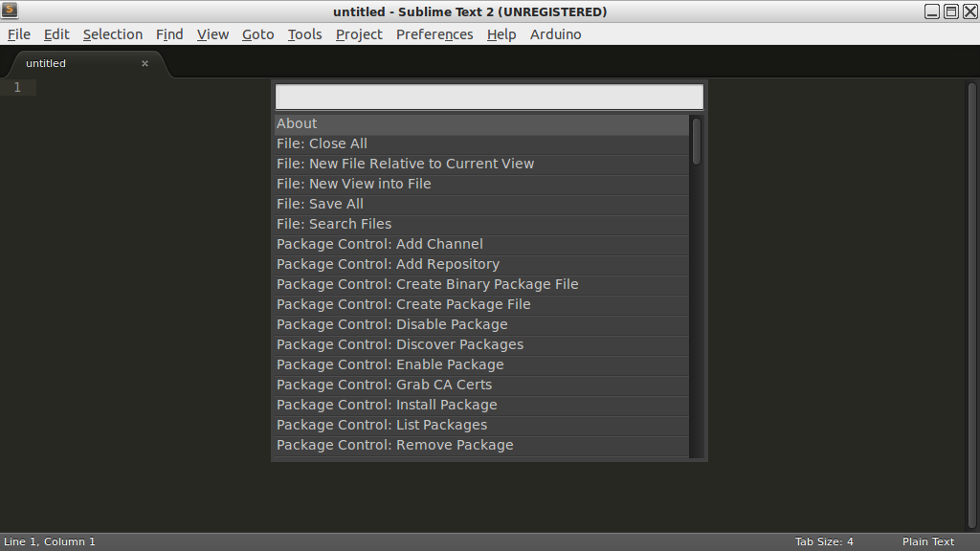Choose File: Save All

[x=482, y=204]
